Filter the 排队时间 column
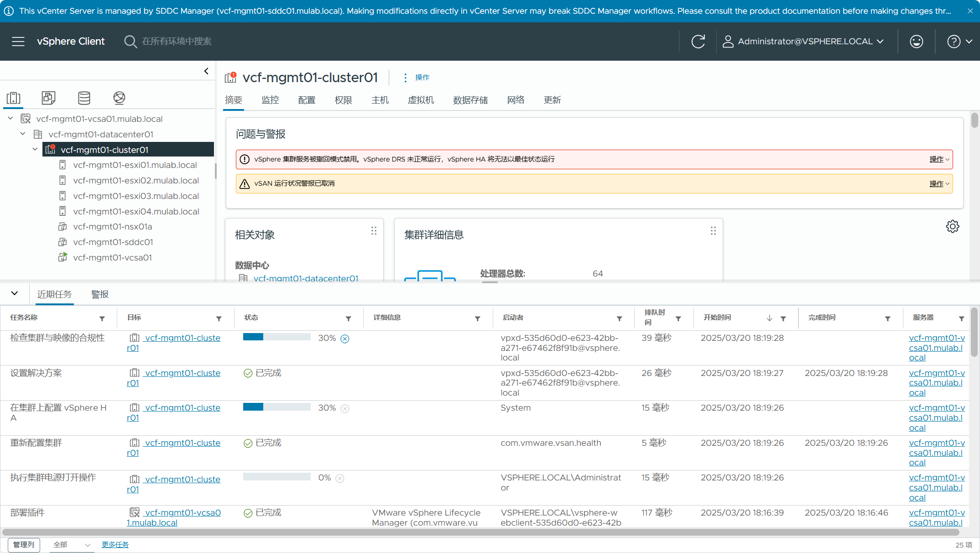This screenshot has height=553, width=980. tap(678, 318)
